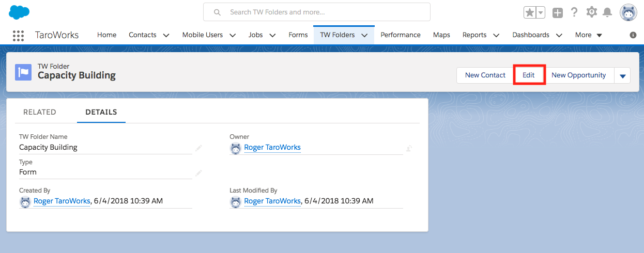Viewport: 644px width, 253px height.
Task: Select the TW Folders tab
Action: coord(338,35)
